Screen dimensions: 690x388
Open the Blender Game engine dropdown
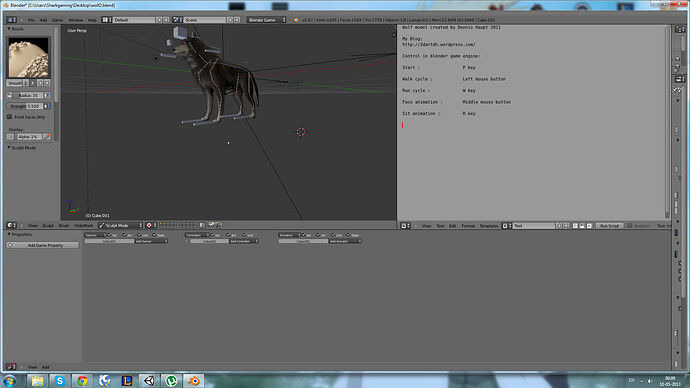point(267,20)
